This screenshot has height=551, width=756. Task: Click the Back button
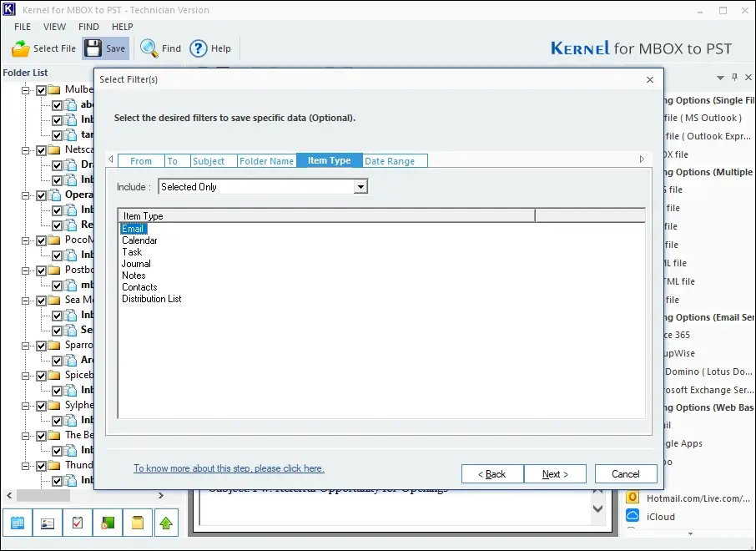point(492,474)
